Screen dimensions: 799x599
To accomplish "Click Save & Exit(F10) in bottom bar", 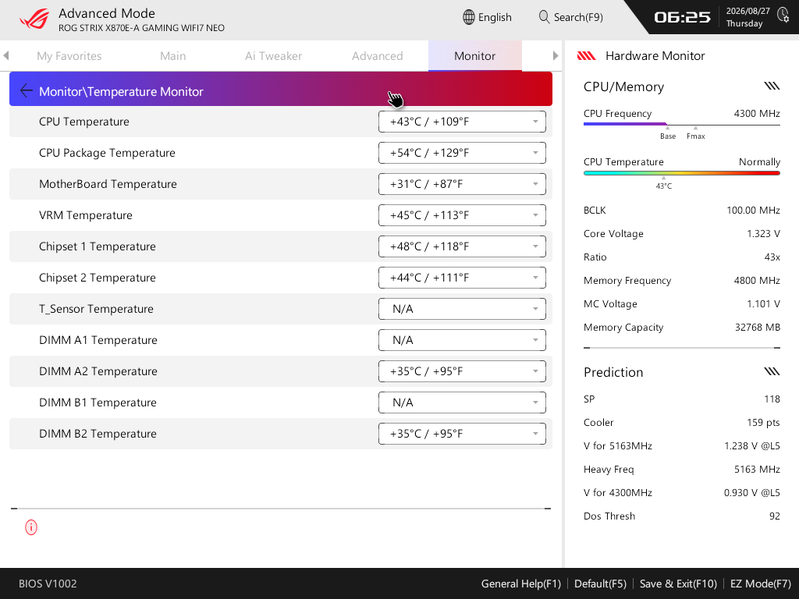I will 678,584.
